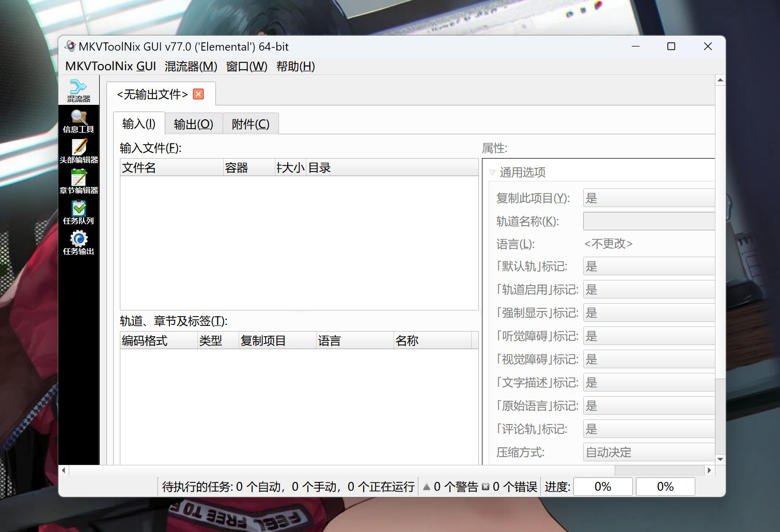This screenshot has height=532, width=780.
Task: Click the 轨道、章节及标签 list area
Action: click(x=299, y=406)
